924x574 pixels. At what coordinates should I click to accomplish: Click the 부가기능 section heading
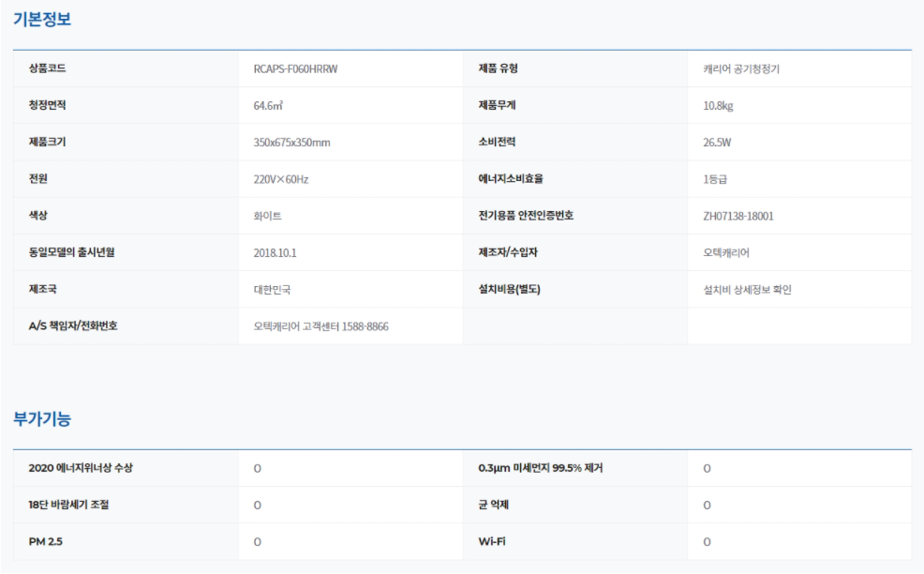(42, 420)
